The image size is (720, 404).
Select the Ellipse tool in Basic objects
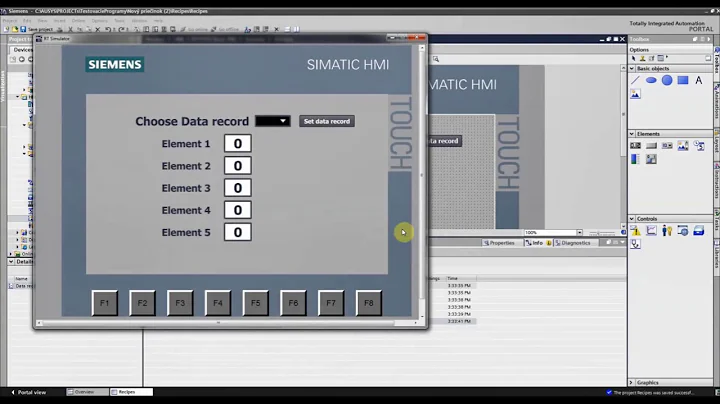[x=651, y=80]
